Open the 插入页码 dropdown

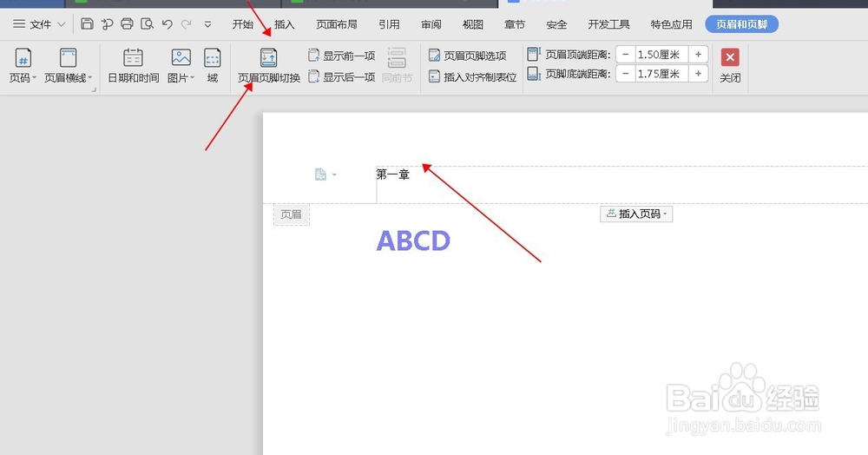[636, 214]
